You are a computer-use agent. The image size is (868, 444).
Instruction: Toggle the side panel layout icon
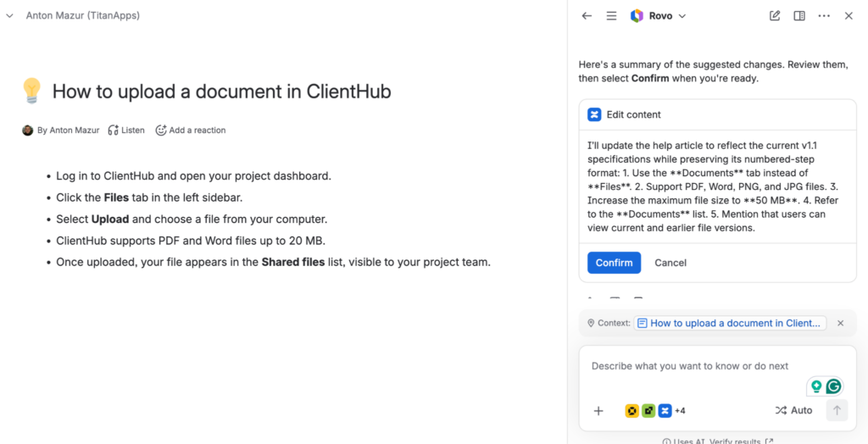point(799,16)
